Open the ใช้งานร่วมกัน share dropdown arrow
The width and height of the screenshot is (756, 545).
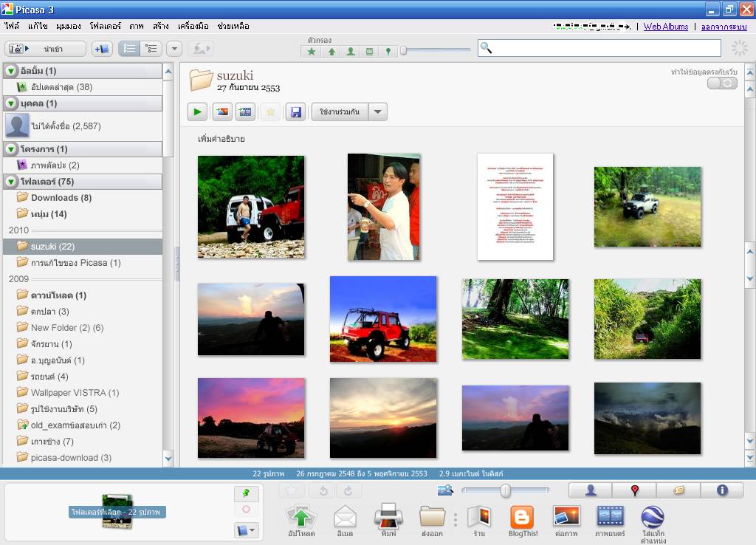pos(378,112)
